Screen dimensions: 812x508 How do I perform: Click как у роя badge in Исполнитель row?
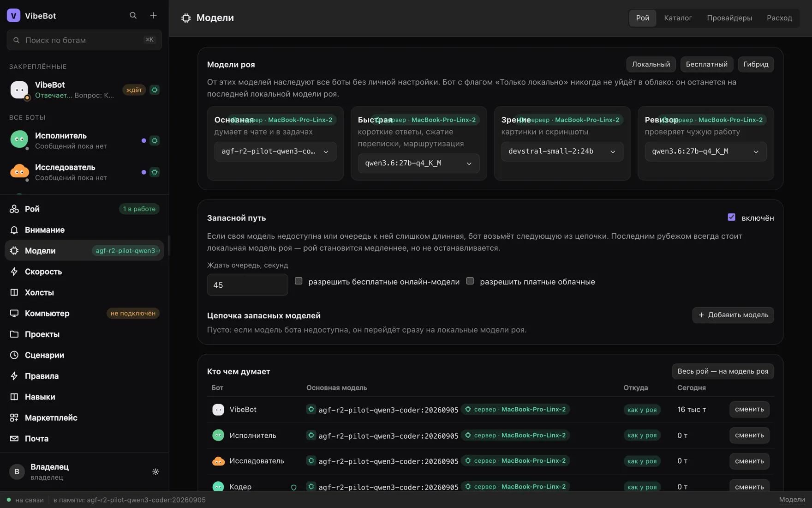[x=642, y=435]
